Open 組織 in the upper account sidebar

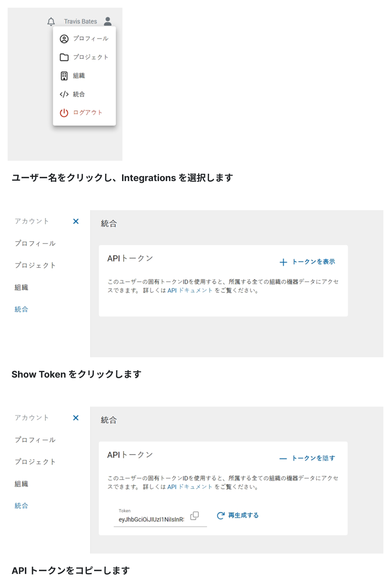pyautogui.click(x=21, y=287)
